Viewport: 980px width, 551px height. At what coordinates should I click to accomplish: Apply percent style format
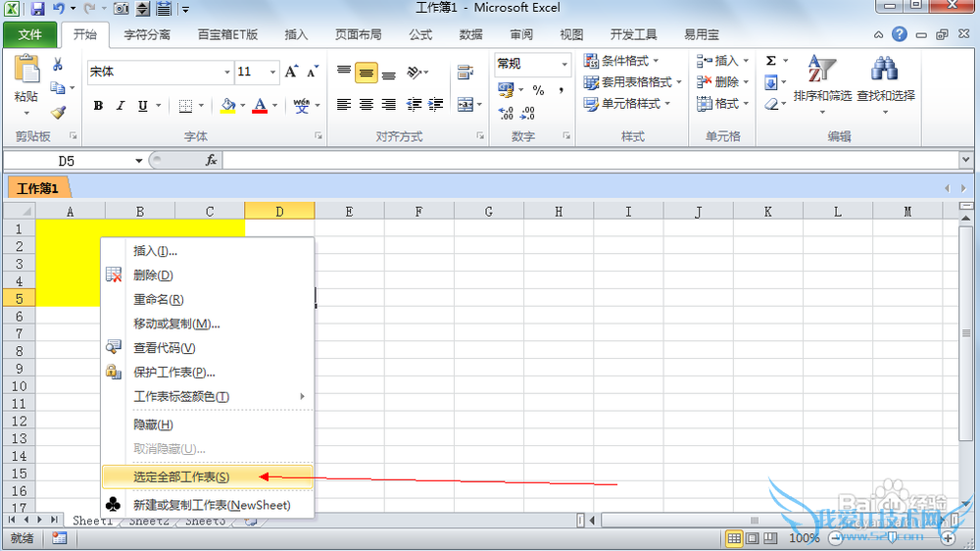(538, 90)
